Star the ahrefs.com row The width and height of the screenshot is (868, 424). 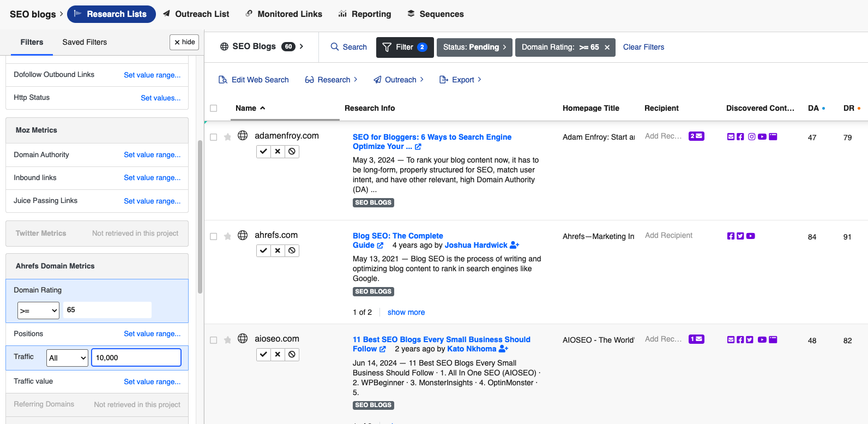[227, 236]
